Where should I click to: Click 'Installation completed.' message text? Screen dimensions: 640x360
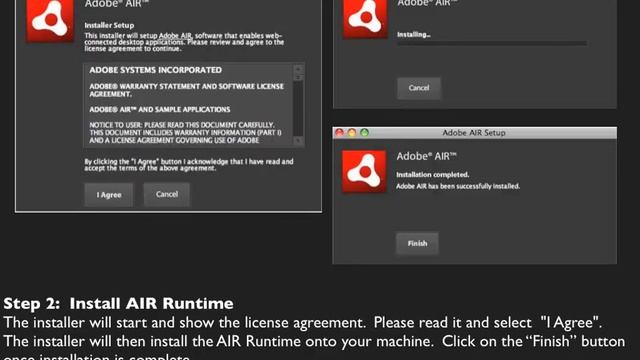click(x=433, y=175)
